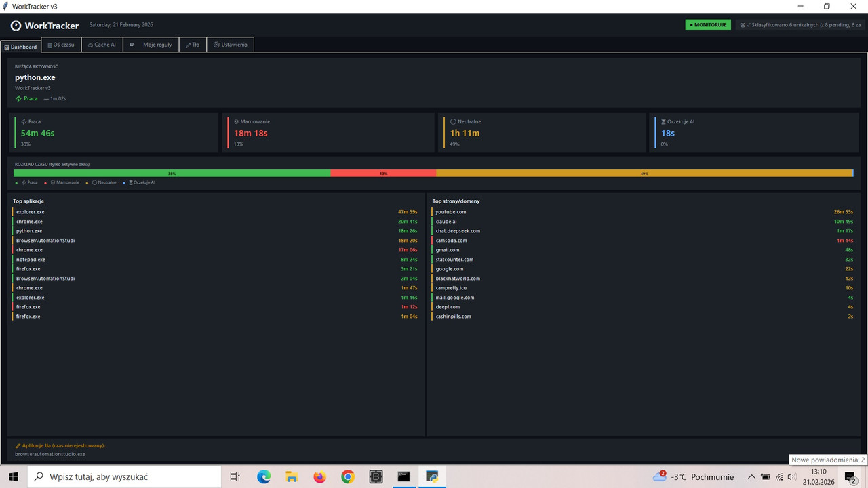
Task: Click the green Praca segment of the distribution bar
Action: [172, 173]
